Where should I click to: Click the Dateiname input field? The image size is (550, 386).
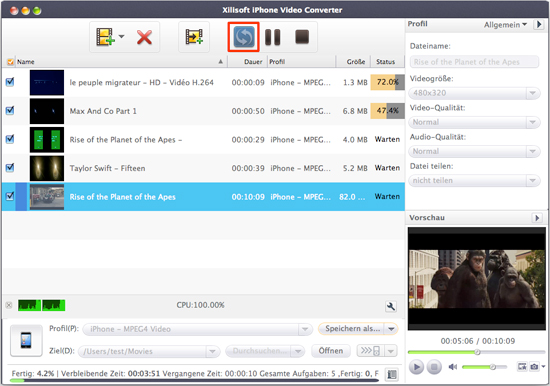pyautogui.click(x=474, y=62)
